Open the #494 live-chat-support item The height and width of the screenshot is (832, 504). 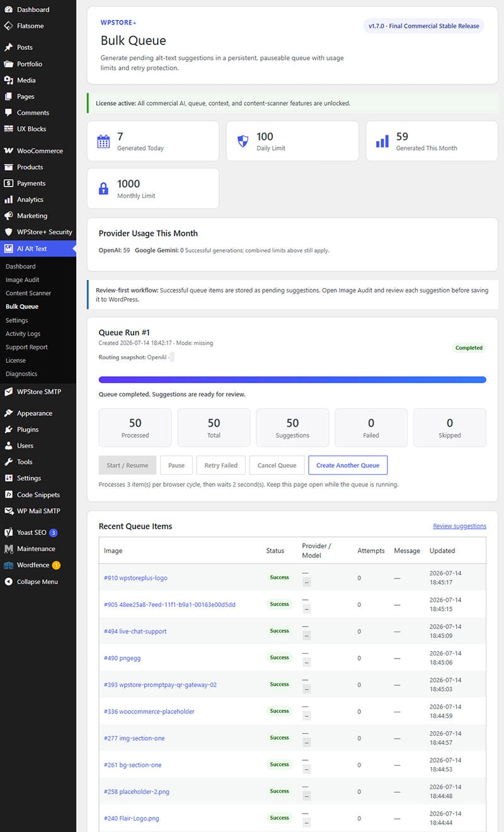coord(135,631)
